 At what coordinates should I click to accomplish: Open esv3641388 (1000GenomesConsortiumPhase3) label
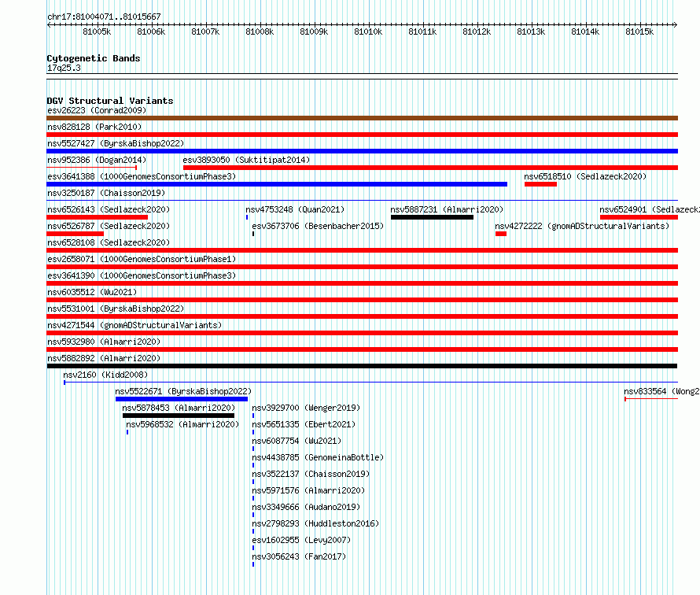coord(142,176)
